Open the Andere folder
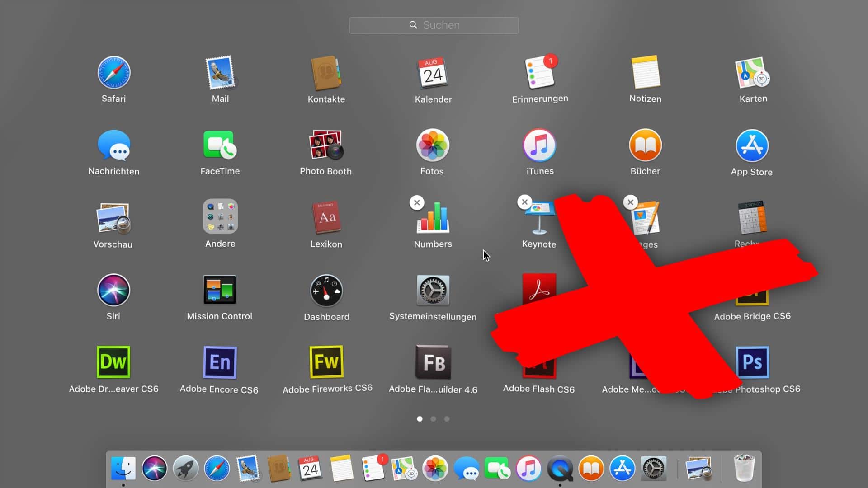The height and width of the screenshot is (488, 868). [220, 216]
